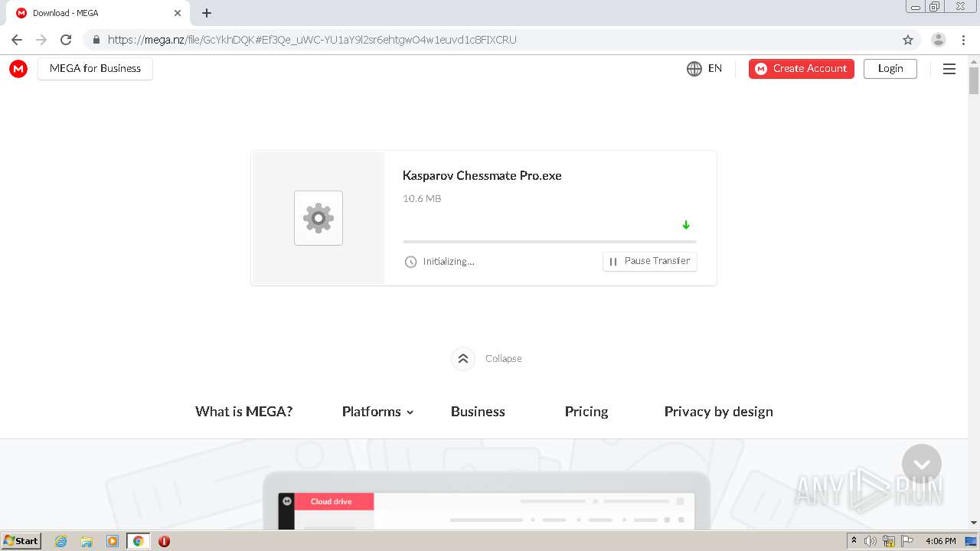
Task: Click the taskbar clock 4:06 PM
Action: tap(941, 541)
